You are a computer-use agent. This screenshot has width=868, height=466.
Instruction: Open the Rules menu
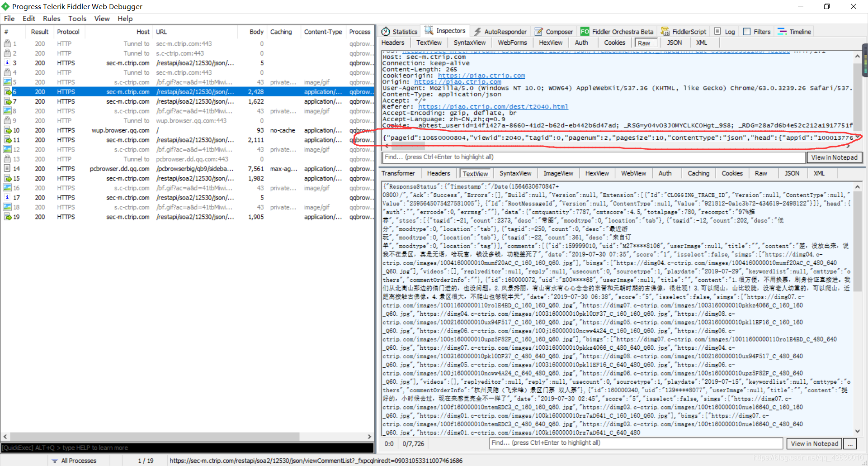point(52,19)
